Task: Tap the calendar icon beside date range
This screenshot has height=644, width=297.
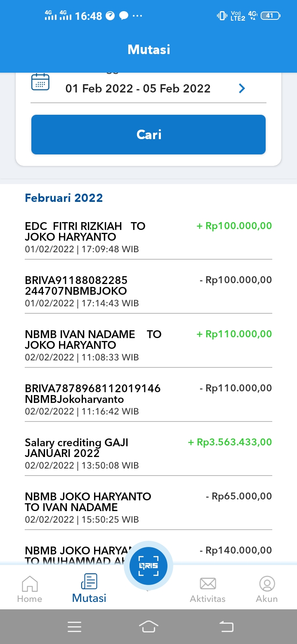Action: (x=40, y=82)
